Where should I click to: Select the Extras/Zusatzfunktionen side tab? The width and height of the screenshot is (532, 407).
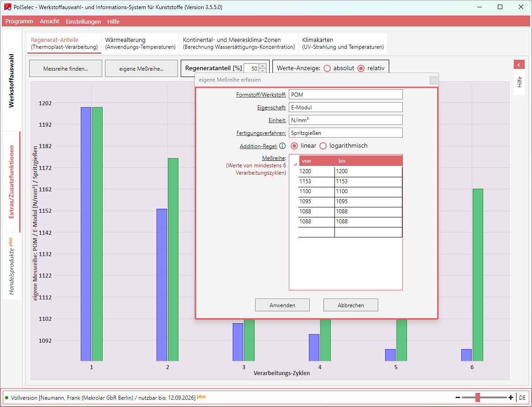point(11,182)
